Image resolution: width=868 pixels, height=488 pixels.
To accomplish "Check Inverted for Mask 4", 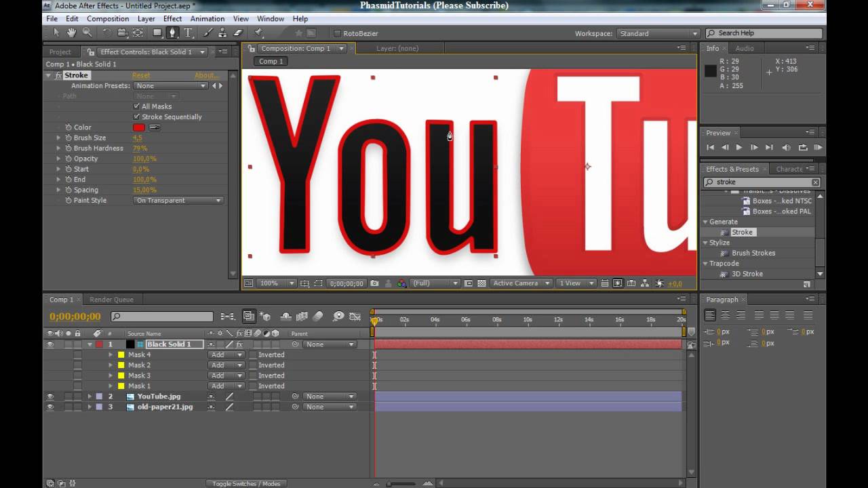I will pyautogui.click(x=252, y=354).
